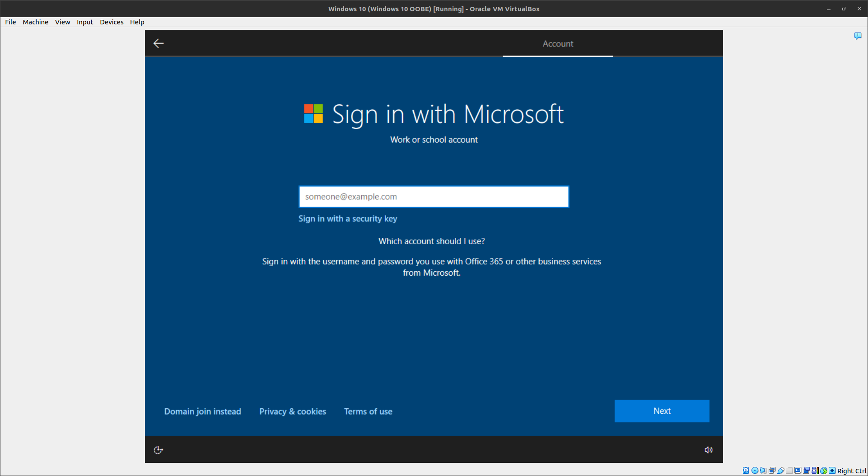Open VirtualBox notification center icon
868x476 pixels.
click(x=858, y=36)
